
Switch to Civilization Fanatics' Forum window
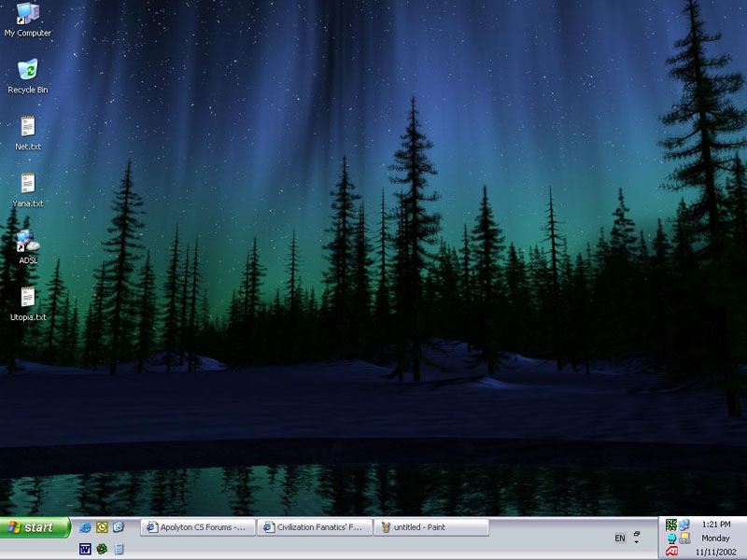click(315, 527)
